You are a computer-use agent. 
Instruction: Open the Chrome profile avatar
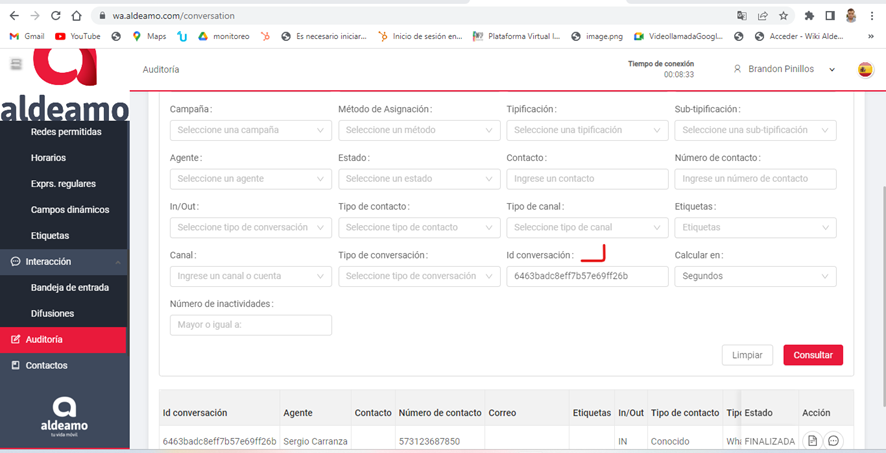[x=851, y=16]
